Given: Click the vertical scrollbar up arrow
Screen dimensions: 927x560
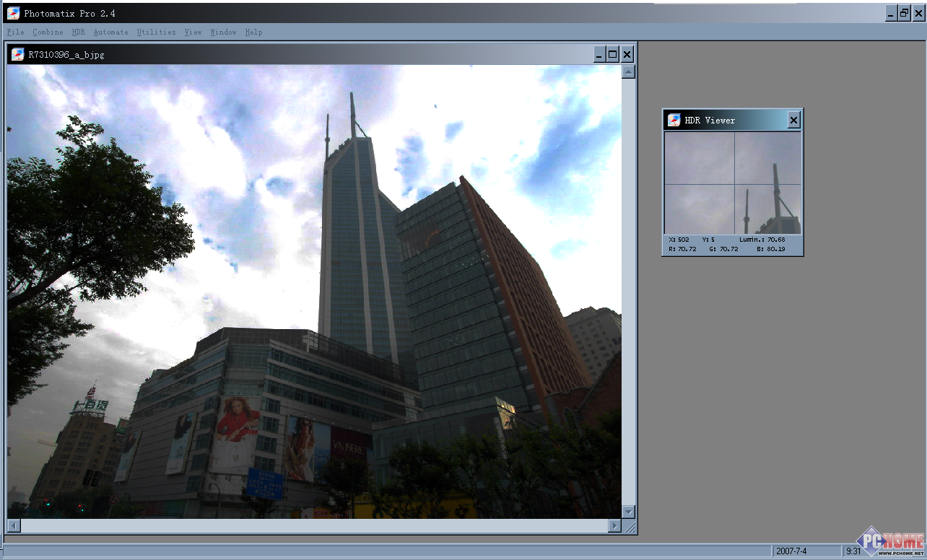Looking at the screenshot, I should pyautogui.click(x=628, y=71).
